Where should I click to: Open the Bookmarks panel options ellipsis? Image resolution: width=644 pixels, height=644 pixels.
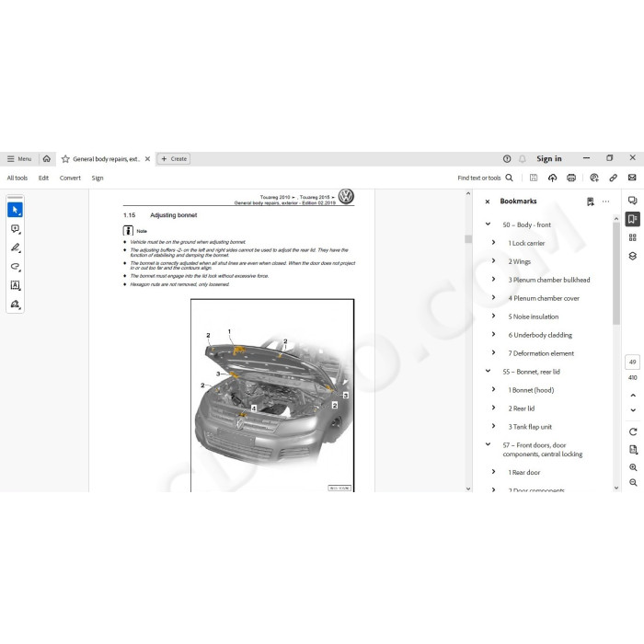pyautogui.click(x=605, y=201)
